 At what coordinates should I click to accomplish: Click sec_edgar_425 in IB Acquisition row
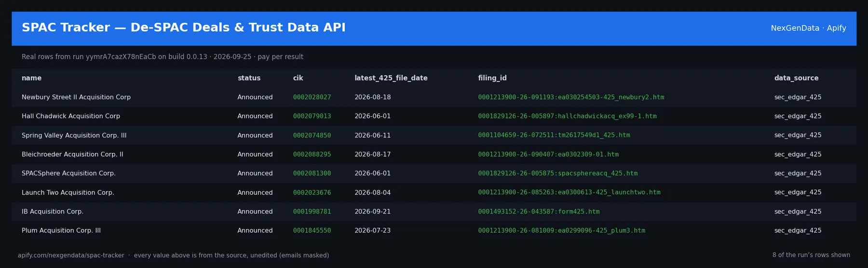tap(798, 212)
